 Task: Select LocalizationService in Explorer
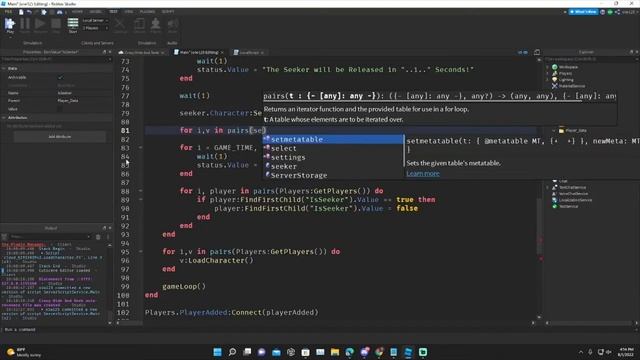[x=575, y=200]
